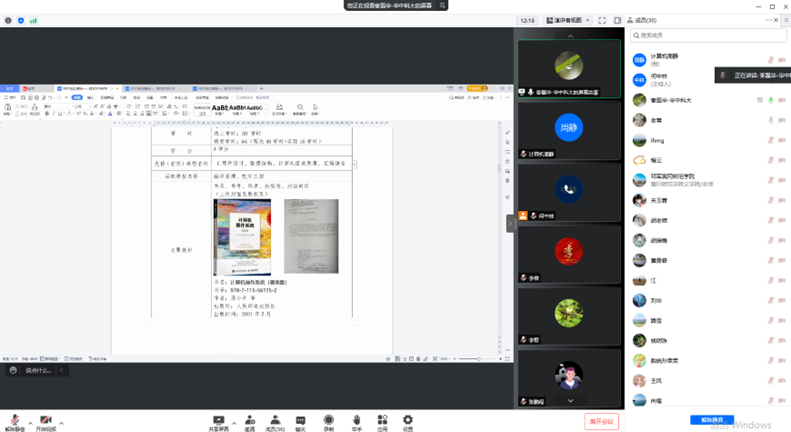Screen dimensions: 791x432
Task: Search members input field
Action: tap(708, 35)
